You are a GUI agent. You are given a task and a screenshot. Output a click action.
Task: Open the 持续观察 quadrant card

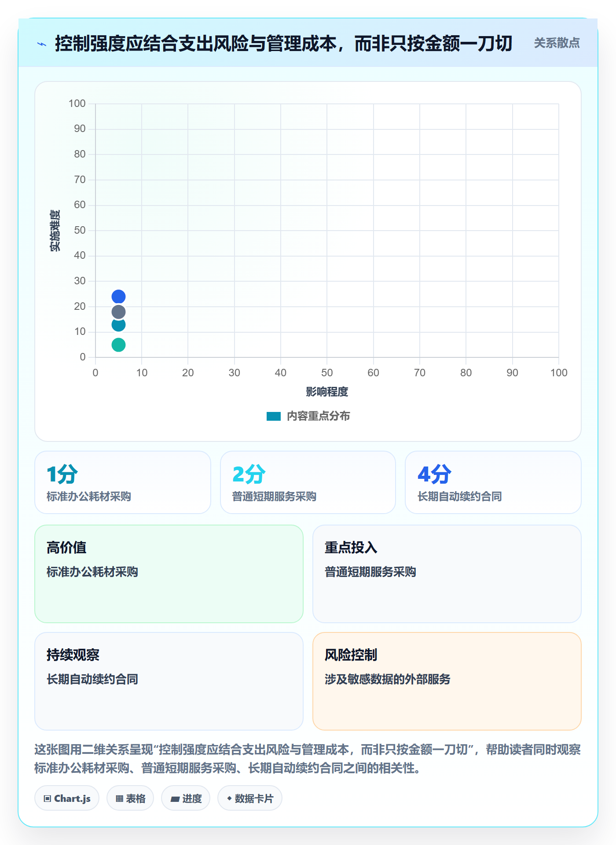169,681
